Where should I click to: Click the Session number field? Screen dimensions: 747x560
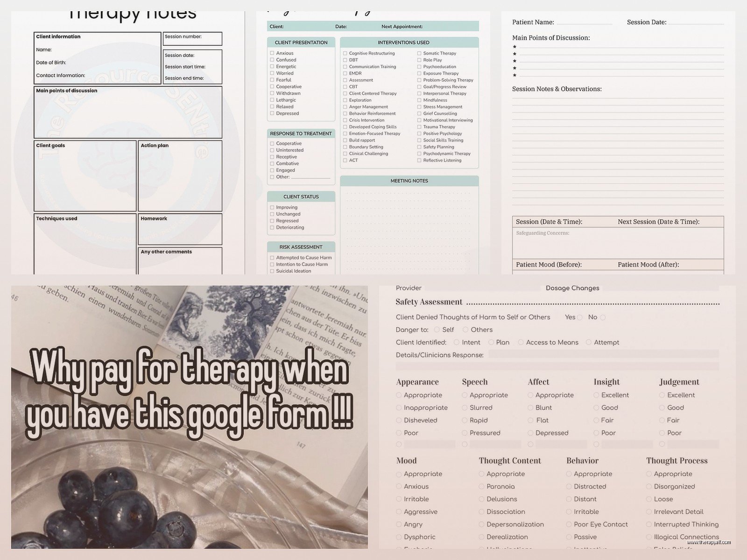(x=192, y=39)
